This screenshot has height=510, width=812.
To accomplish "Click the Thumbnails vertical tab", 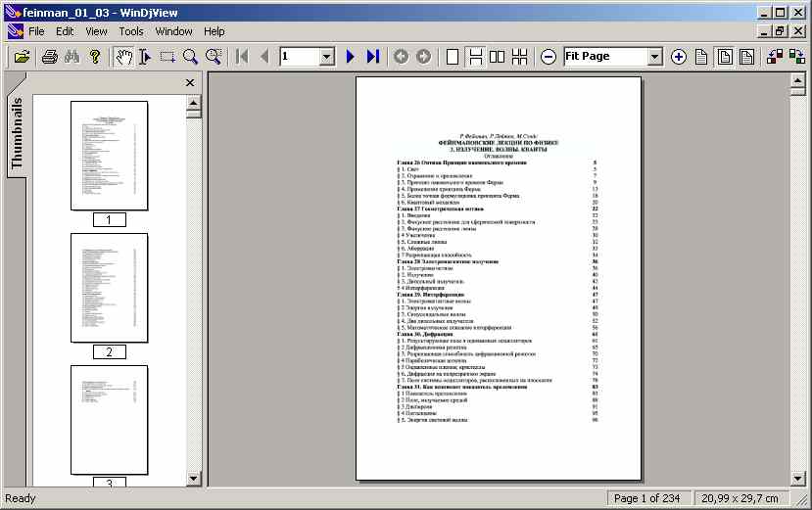I will [17, 133].
